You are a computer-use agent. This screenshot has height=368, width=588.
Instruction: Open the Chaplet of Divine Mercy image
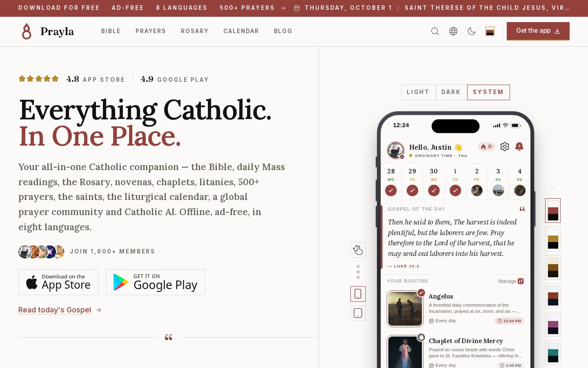tap(405, 352)
